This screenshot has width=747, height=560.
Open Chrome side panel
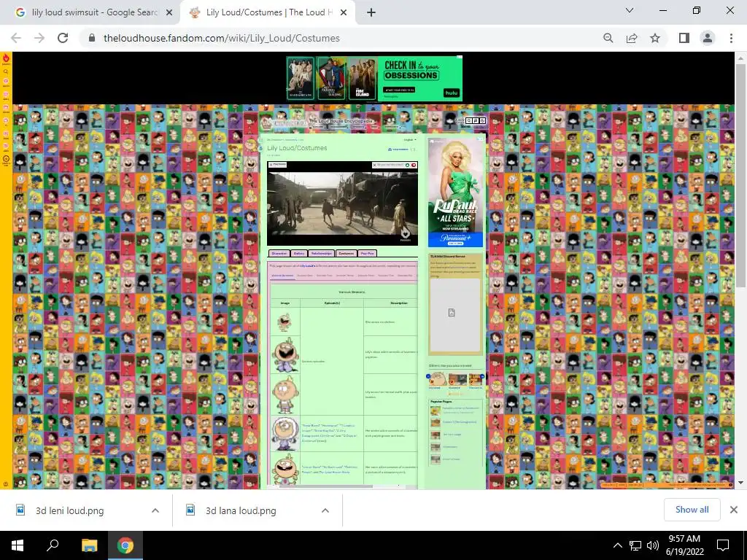pos(684,38)
